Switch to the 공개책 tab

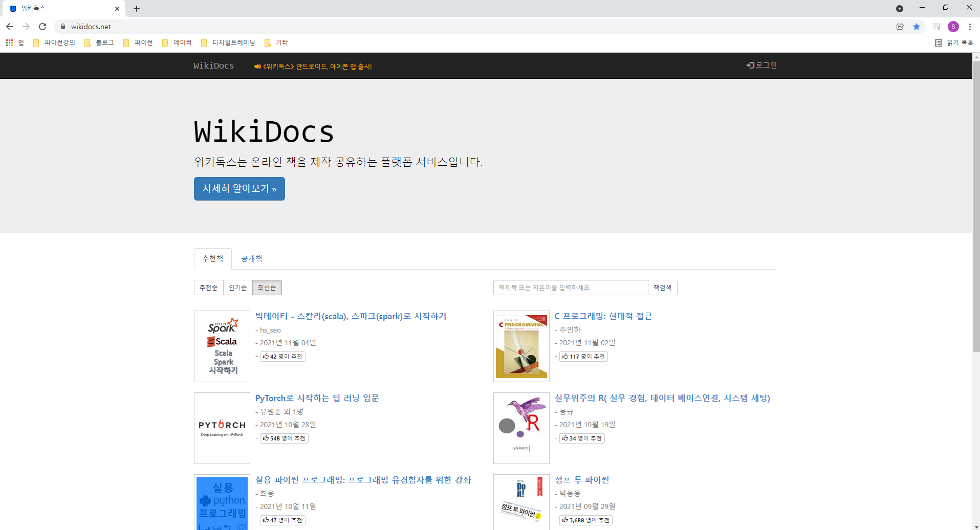(x=251, y=258)
